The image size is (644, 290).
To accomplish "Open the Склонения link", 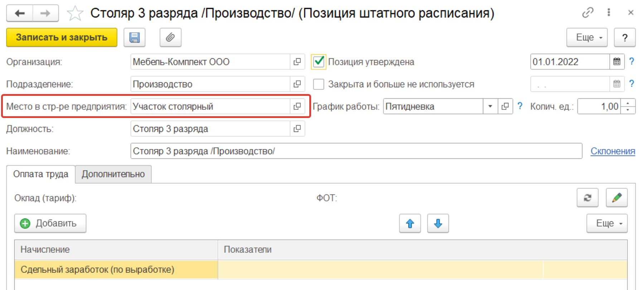I will [612, 151].
